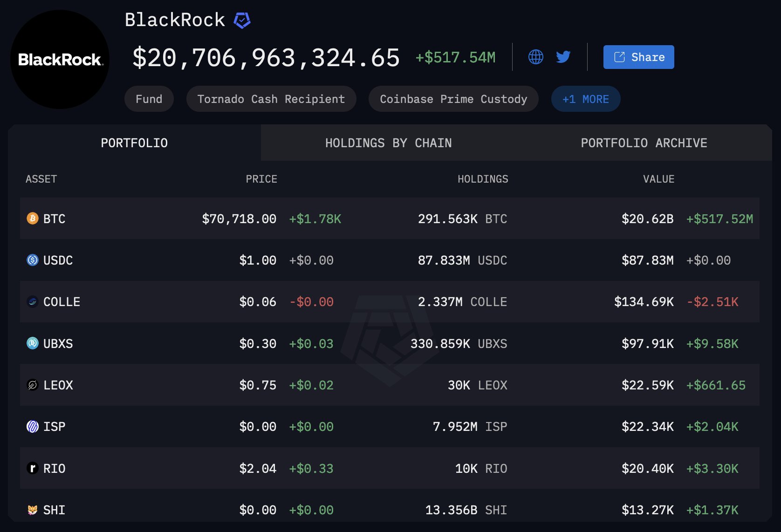Expand the +1 MORE tags button

point(586,99)
